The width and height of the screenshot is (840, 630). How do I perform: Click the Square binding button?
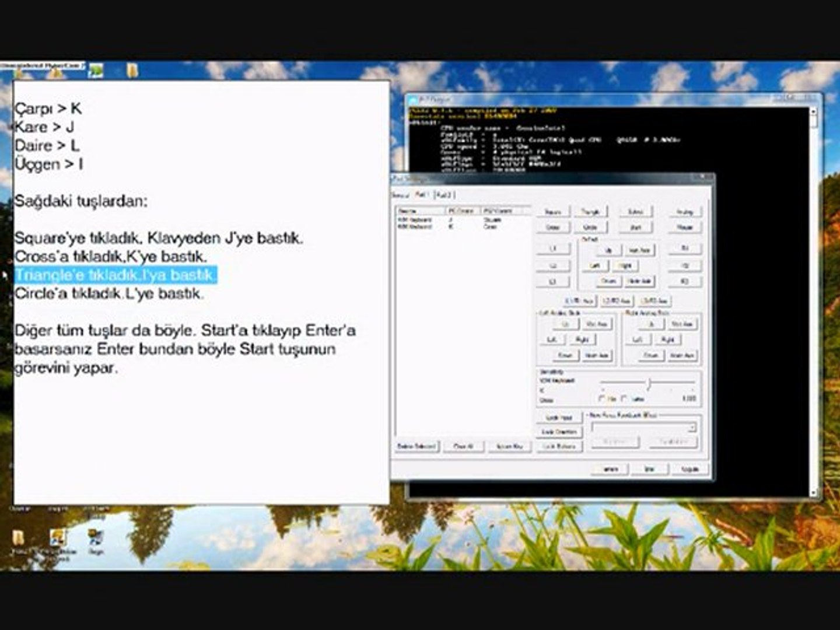point(553,212)
